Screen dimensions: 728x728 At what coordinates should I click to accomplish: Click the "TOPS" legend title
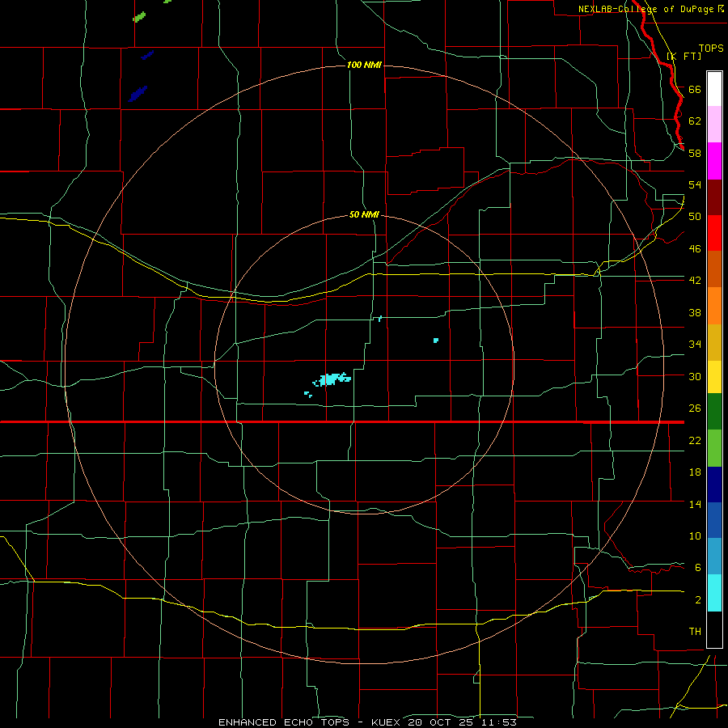tap(711, 49)
